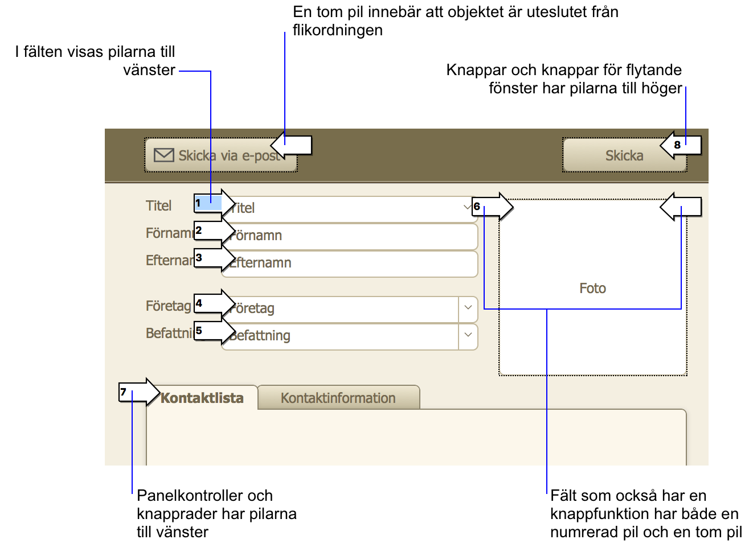Open the Befattning dropdown arrow

pos(468,335)
